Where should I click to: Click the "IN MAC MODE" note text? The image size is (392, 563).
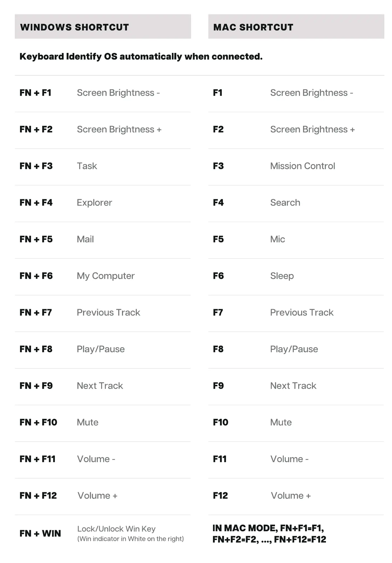[269, 534]
